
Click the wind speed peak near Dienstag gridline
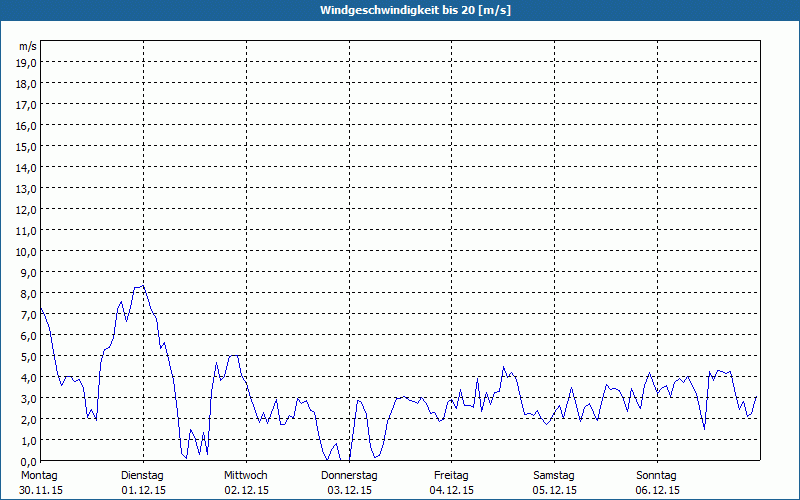coord(143,286)
